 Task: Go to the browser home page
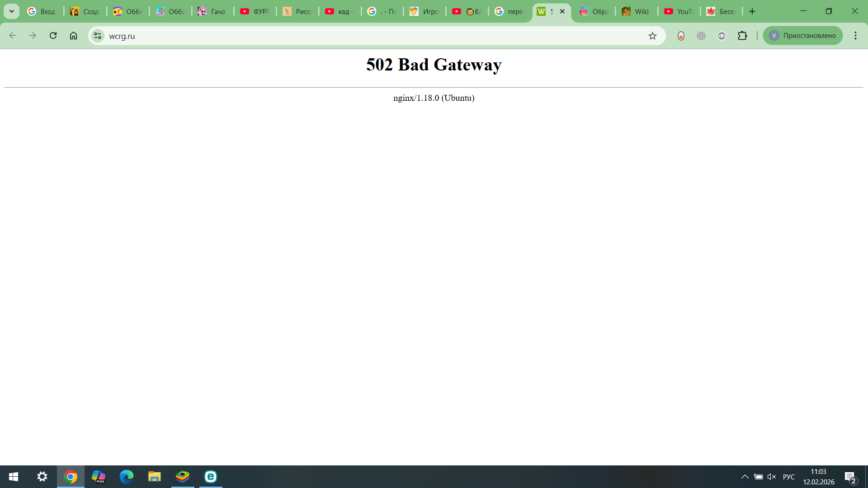click(73, 36)
